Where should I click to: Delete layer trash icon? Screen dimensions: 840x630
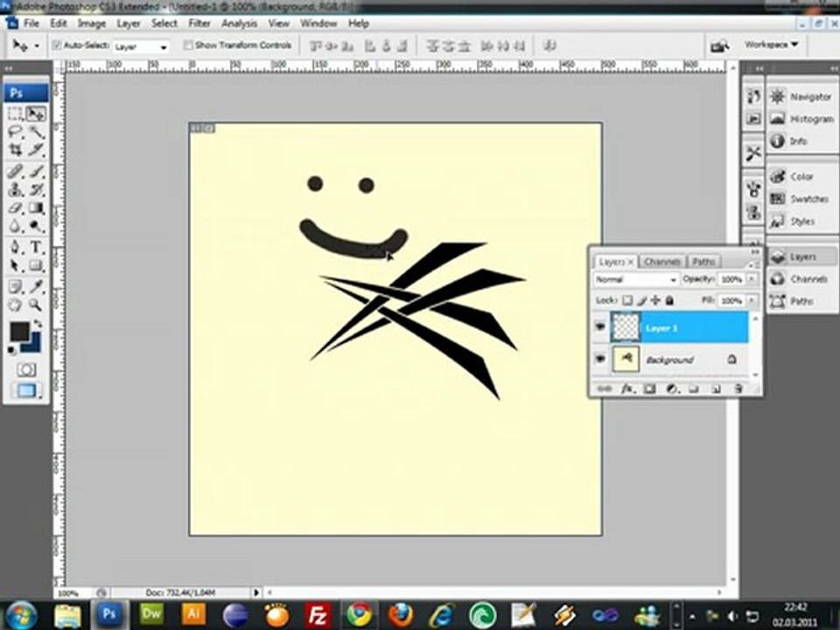tap(738, 388)
